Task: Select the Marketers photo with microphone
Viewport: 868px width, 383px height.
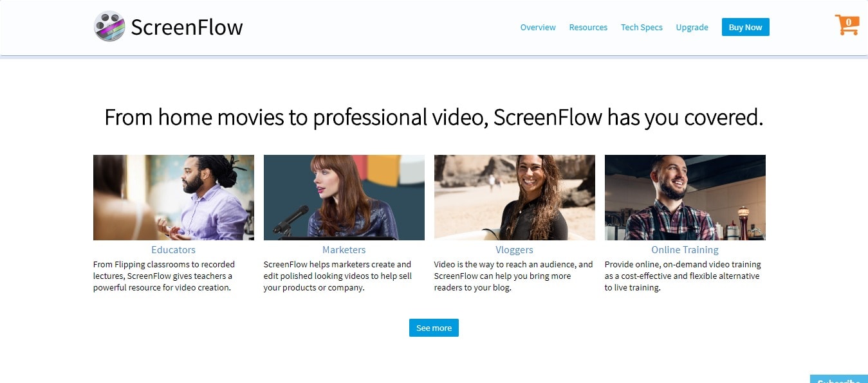Action: (344, 197)
